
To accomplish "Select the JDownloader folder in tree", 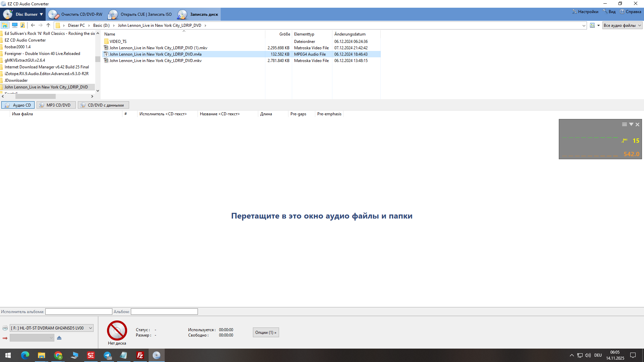I will pyautogui.click(x=16, y=80).
